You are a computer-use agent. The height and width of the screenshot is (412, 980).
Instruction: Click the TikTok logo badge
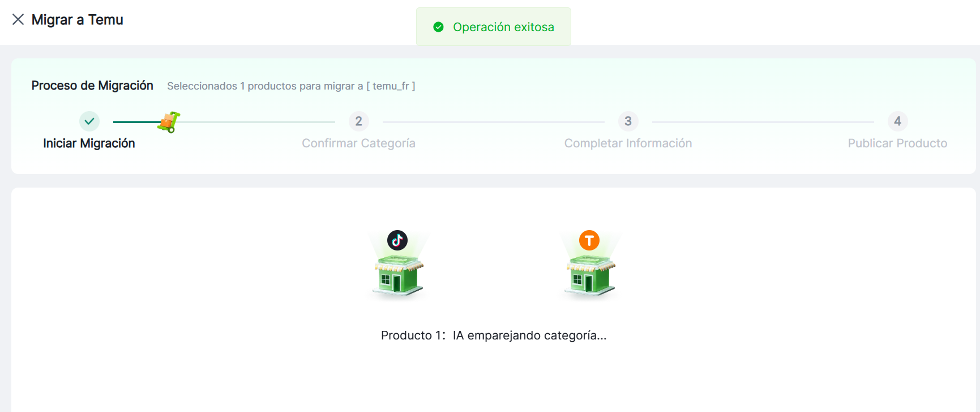click(x=397, y=240)
